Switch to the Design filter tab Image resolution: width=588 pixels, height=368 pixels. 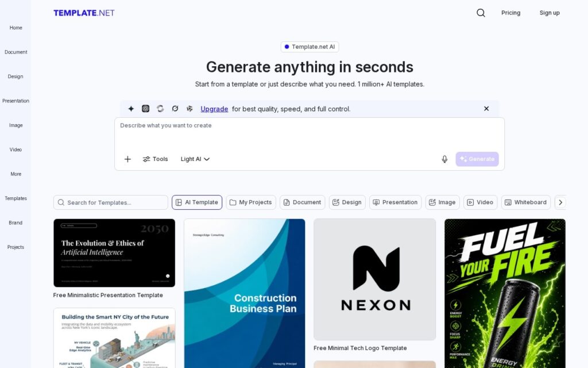347,202
